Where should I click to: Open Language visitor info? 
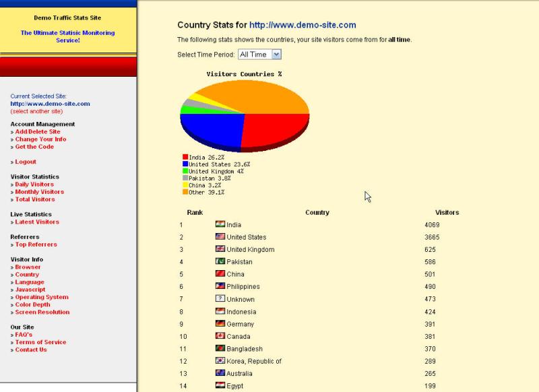[x=30, y=282]
